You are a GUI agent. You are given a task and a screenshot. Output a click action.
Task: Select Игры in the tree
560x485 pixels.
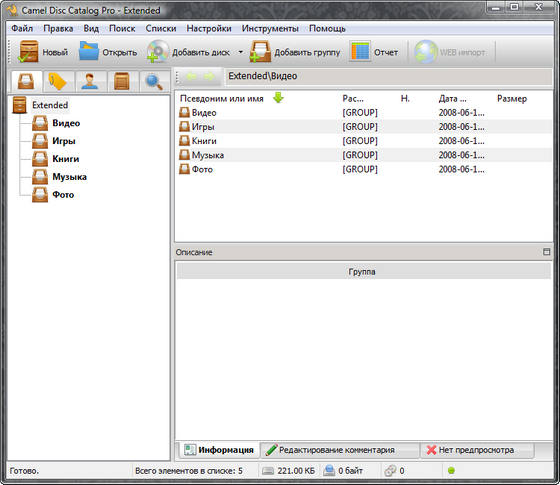coord(64,141)
